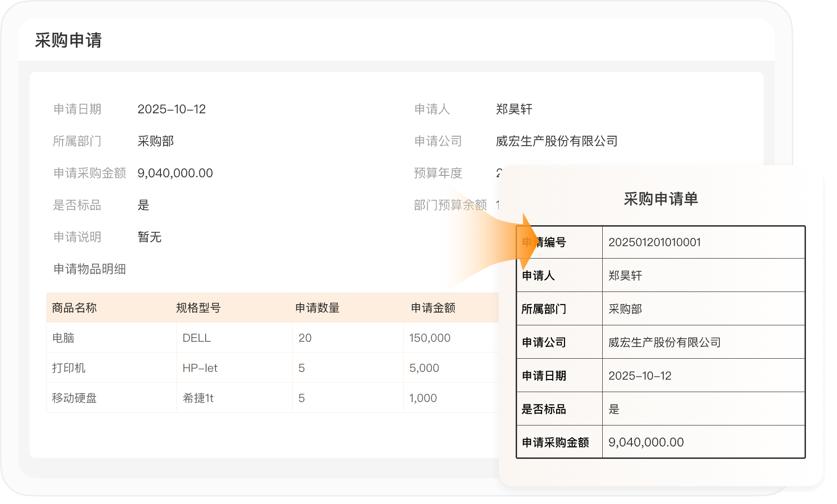
Task: Click the 采购申请单 card title
Action: tap(661, 199)
